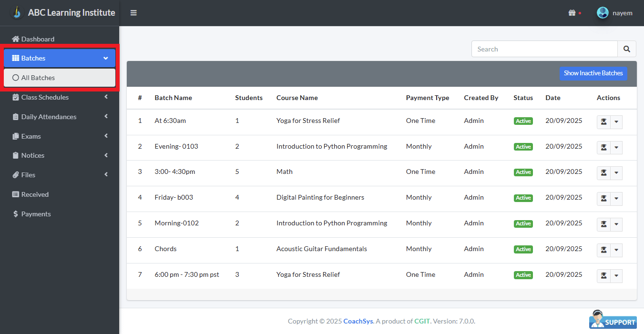Image resolution: width=644 pixels, height=334 pixels.
Task: Open the CGIT footer link
Action: [x=422, y=321]
